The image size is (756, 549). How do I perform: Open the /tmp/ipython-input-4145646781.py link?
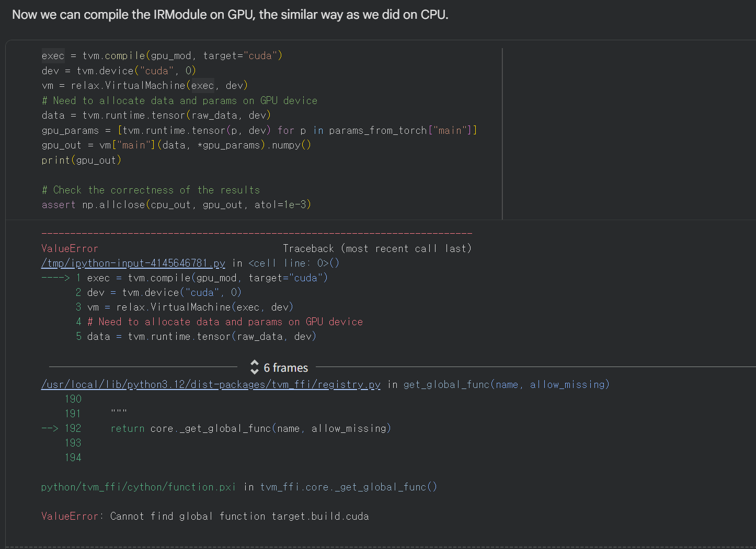point(133,263)
